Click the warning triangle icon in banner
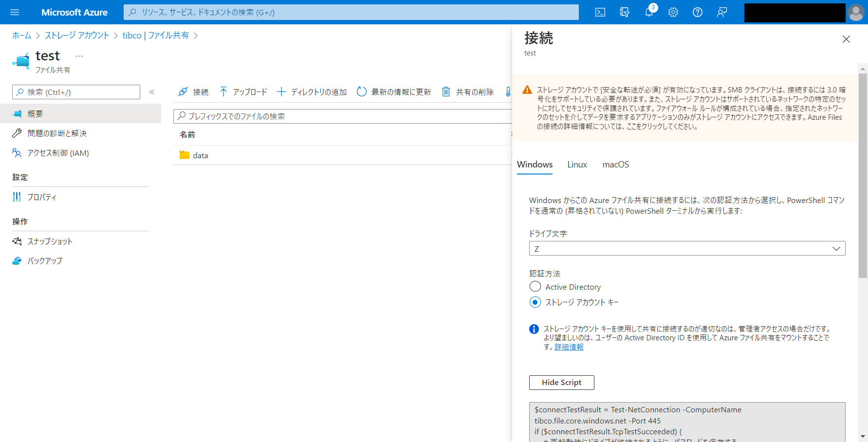Viewport: 868px width, 442px height. (527, 90)
